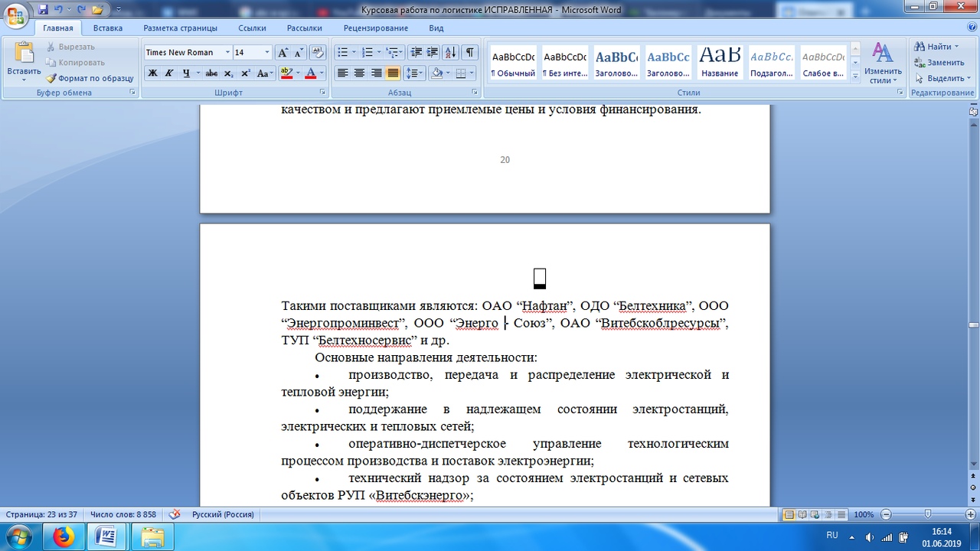This screenshot has width=980, height=551.
Task: Sort text icon
Action: coord(450,53)
